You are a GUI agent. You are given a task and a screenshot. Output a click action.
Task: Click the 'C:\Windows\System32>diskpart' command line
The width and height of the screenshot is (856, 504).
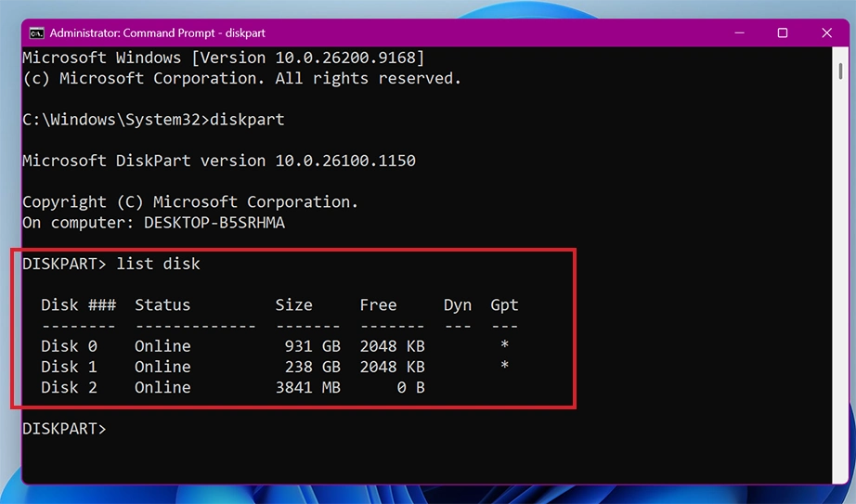[153, 120]
